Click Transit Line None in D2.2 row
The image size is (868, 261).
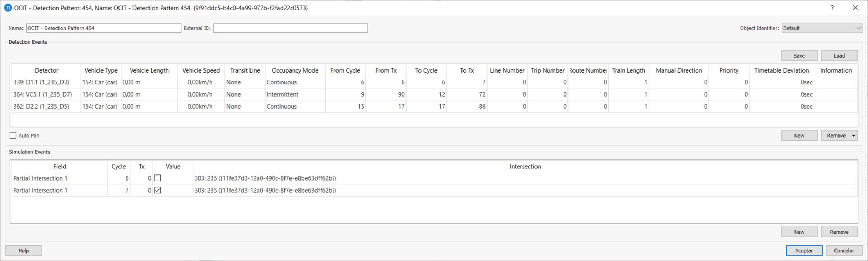click(x=245, y=107)
